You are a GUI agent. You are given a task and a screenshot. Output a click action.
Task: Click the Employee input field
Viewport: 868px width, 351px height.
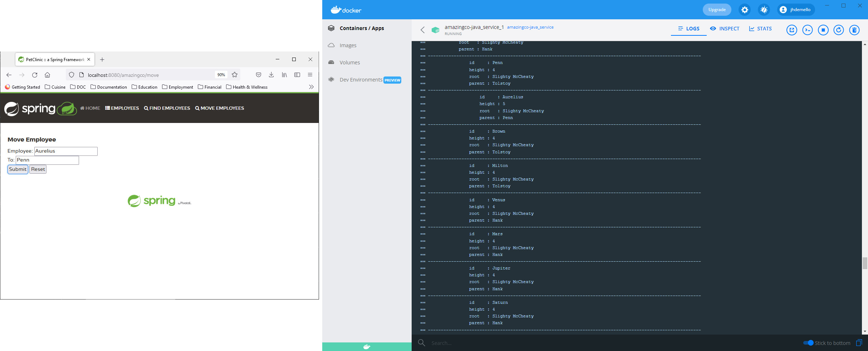pyautogui.click(x=66, y=151)
